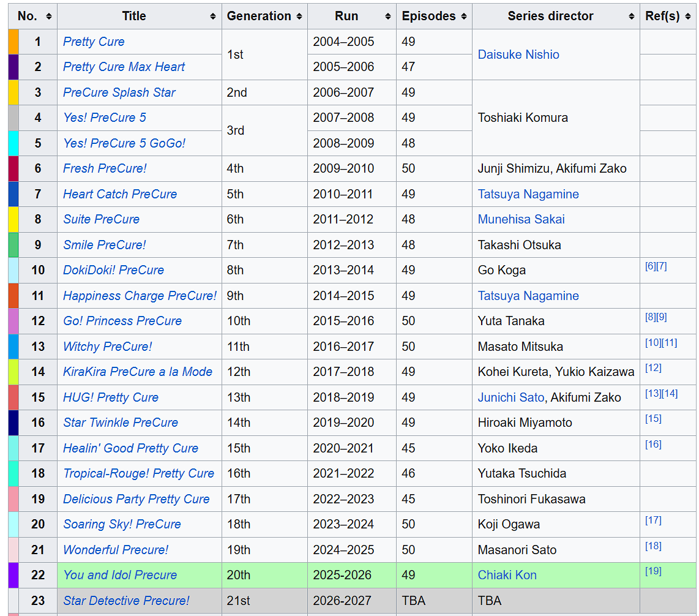Open Munehisa Sakai director link
This screenshot has height=616, width=699.
[521, 219]
